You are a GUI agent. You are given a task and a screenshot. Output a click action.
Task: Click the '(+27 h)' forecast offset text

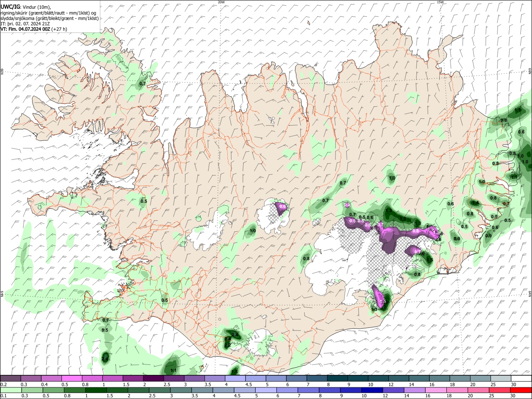point(59,30)
